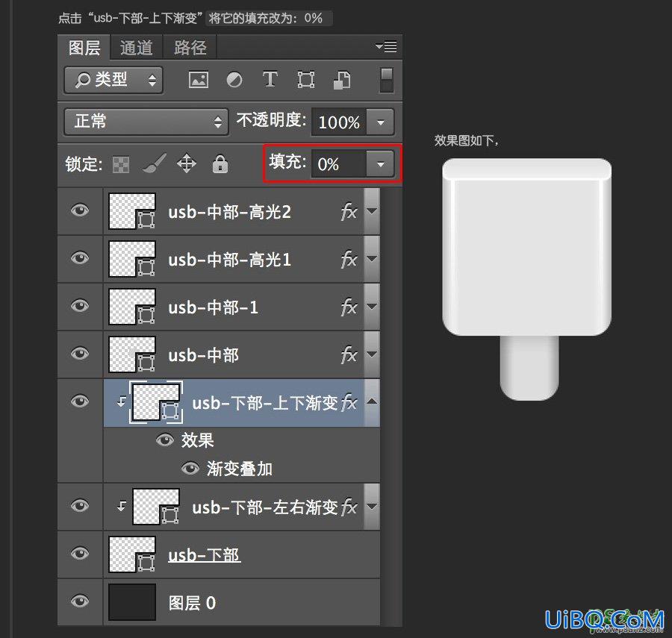Hide the usb-中部-高光1 layer

80,259
